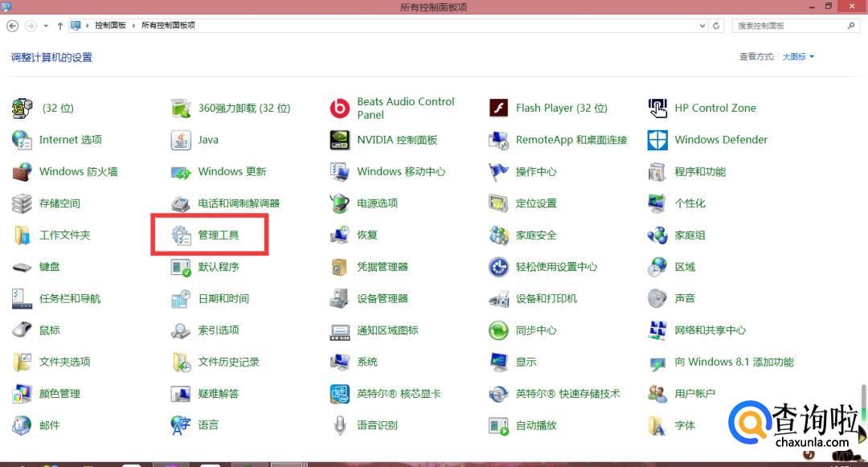Refresh the control panel view
The width and height of the screenshot is (868, 467).
[716, 26]
